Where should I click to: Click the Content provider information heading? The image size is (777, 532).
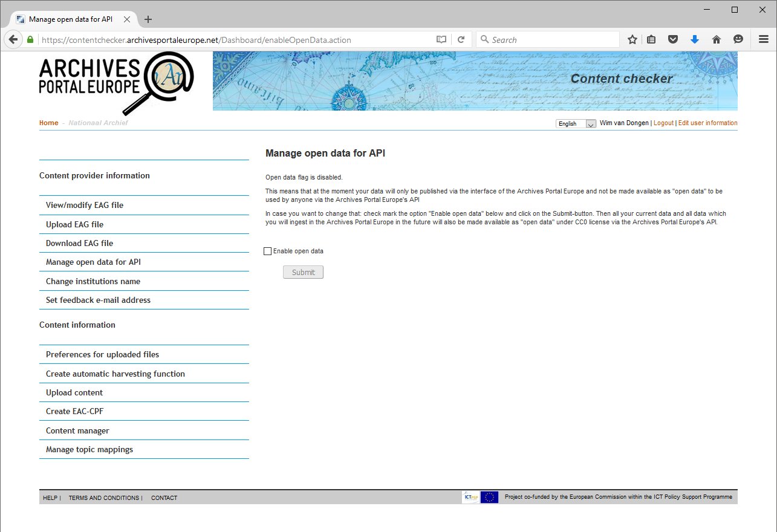[x=94, y=176]
